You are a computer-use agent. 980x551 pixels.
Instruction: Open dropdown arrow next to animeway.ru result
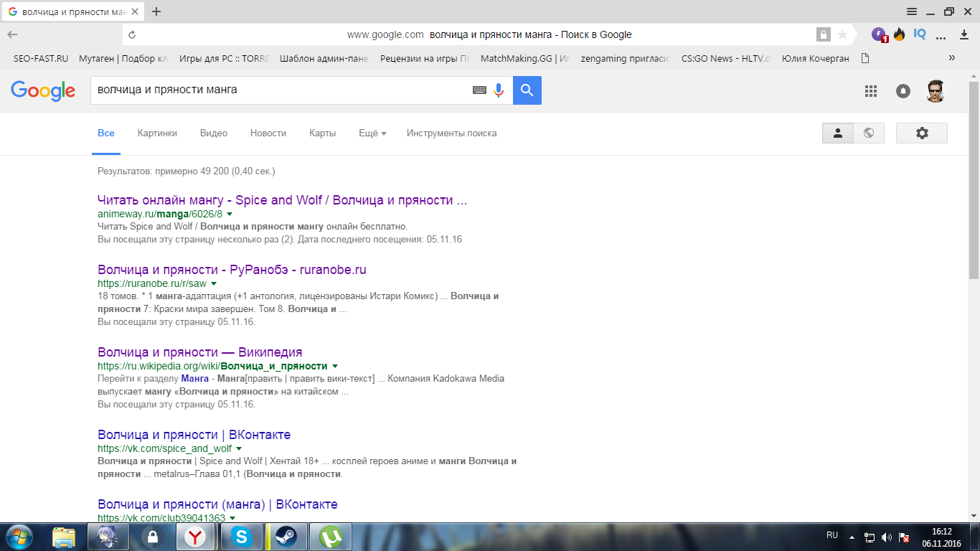[230, 214]
